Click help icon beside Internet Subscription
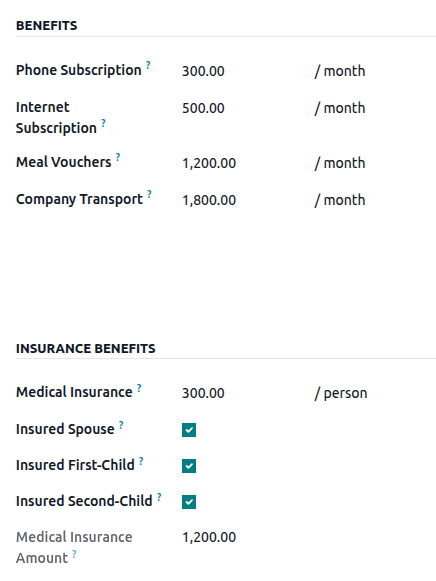This screenshot has width=436, height=581. (x=103, y=123)
